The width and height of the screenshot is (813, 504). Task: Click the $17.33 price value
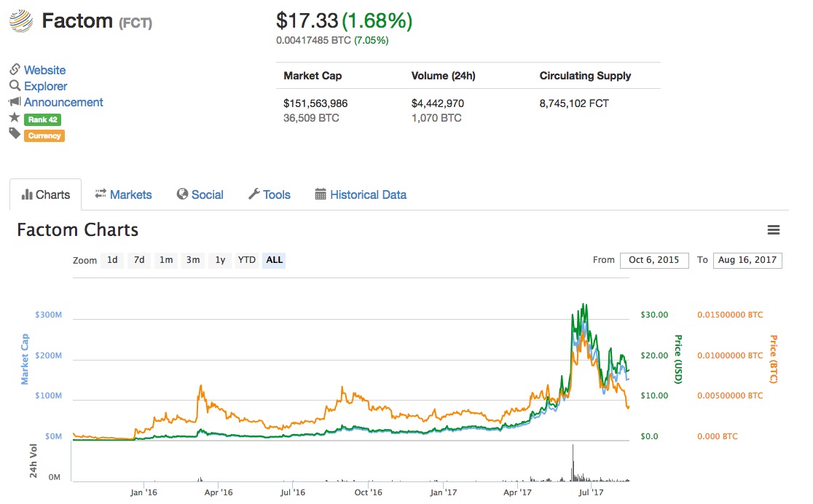pos(307,20)
